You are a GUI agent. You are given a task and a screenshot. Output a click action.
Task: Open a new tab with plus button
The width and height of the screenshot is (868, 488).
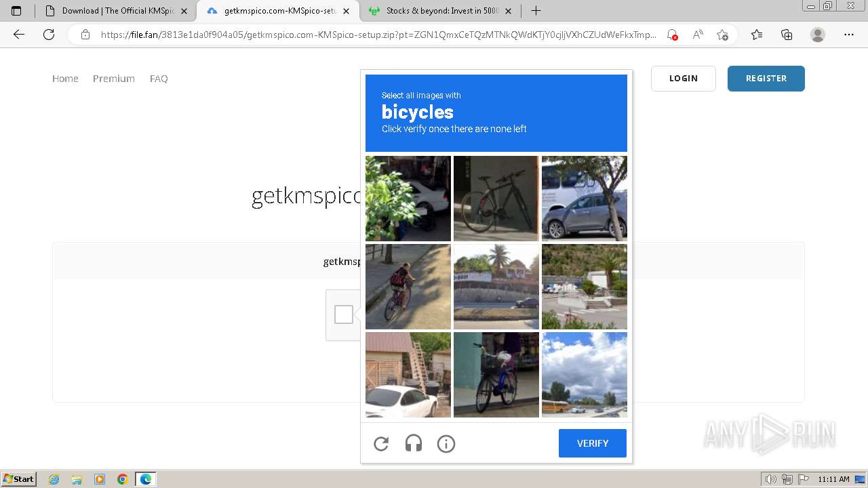(x=536, y=11)
